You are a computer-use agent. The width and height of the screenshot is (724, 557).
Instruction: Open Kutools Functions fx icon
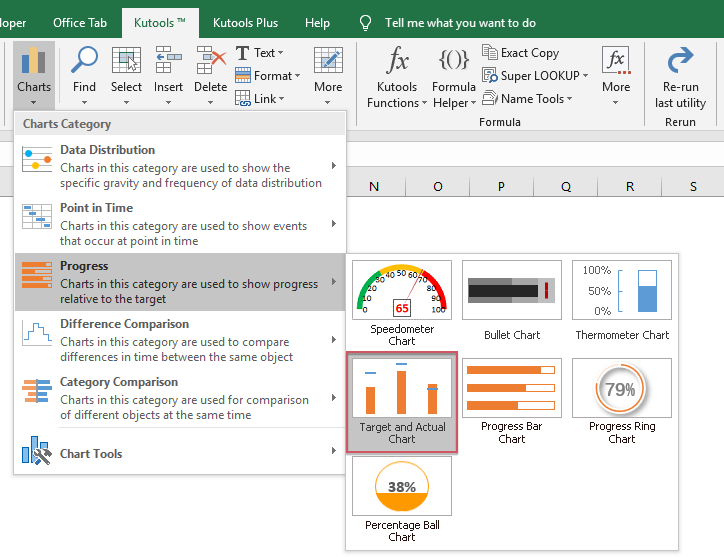tap(398, 60)
